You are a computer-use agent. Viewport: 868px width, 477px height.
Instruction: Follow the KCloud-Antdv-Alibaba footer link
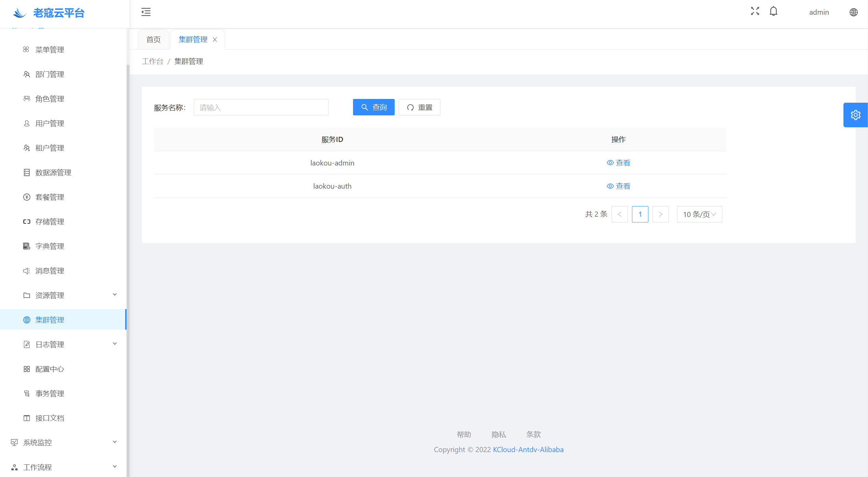528,450
